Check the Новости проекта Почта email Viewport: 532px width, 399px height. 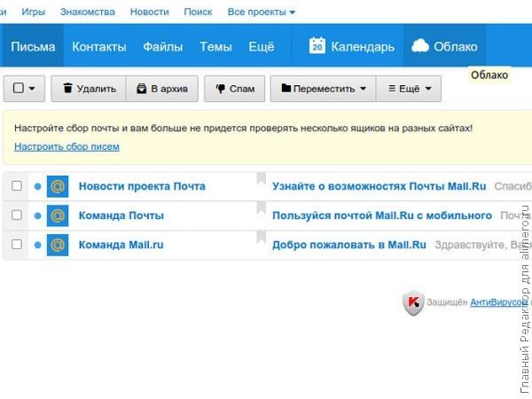(x=17, y=186)
